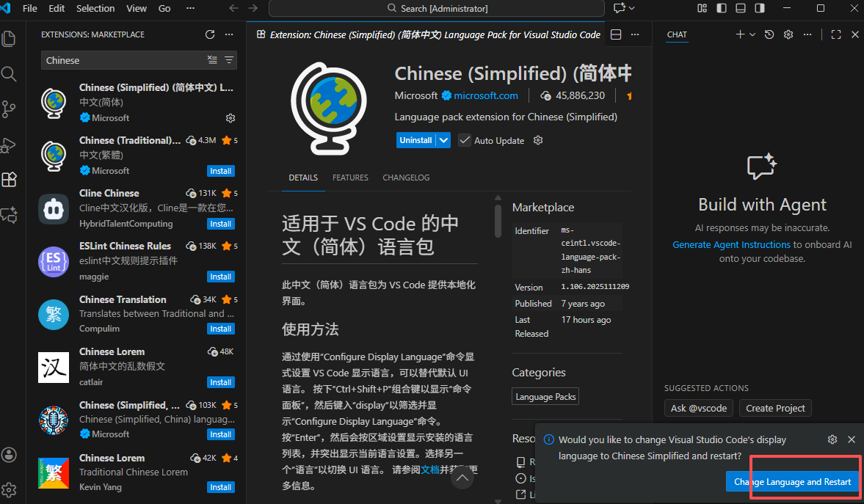The width and height of the screenshot is (864, 504).
Task: Open the Edit menu
Action: coord(57,8)
